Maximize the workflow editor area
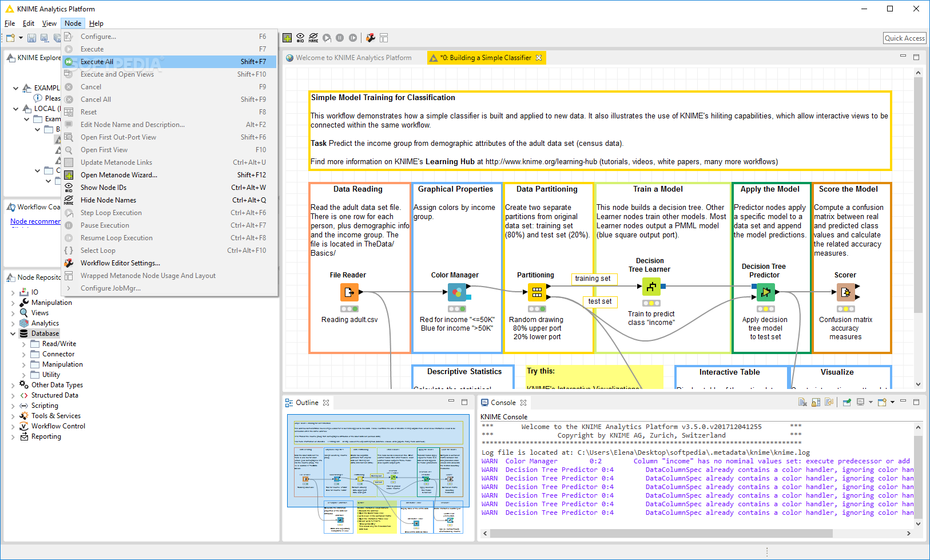930x560 pixels. pyautogui.click(x=916, y=57)
